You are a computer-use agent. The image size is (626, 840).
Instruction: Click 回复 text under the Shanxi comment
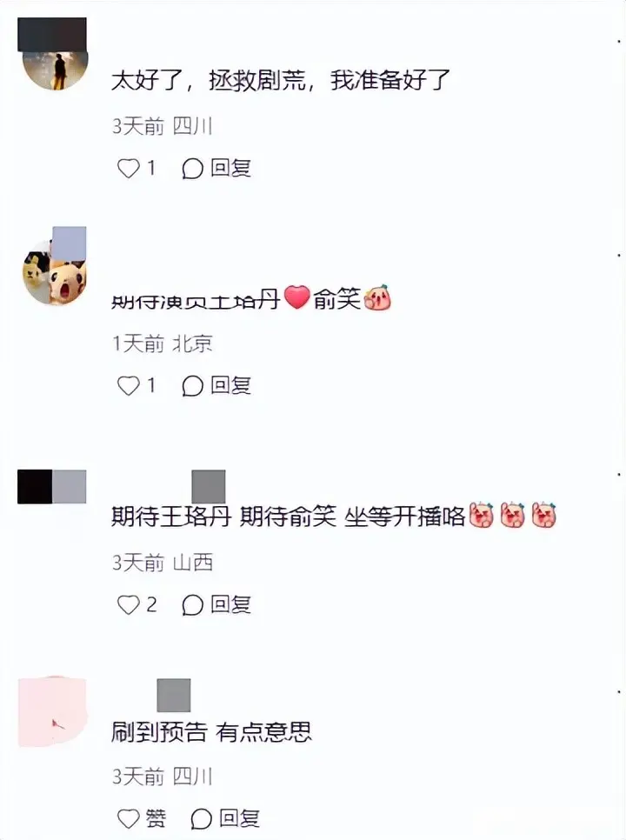pyautogui.click(x=230, y=604)
